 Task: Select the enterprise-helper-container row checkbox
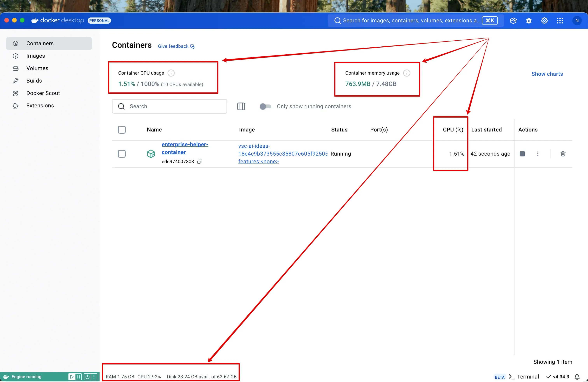point(122,154)
